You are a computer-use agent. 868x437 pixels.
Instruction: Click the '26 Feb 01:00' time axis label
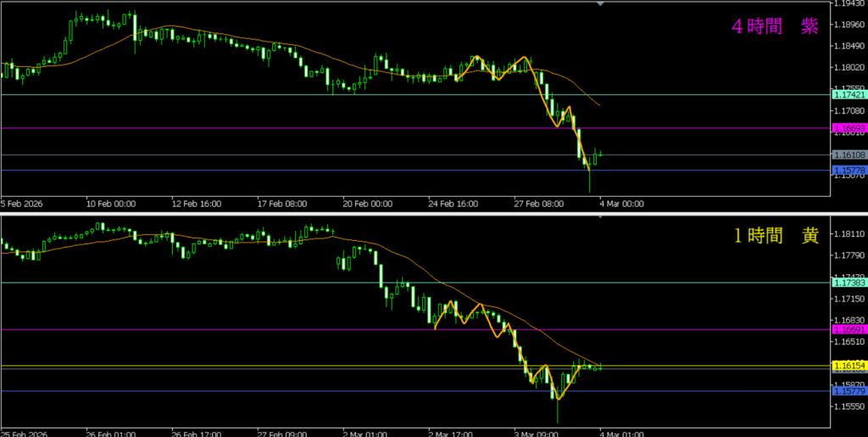tap(110, 431)
